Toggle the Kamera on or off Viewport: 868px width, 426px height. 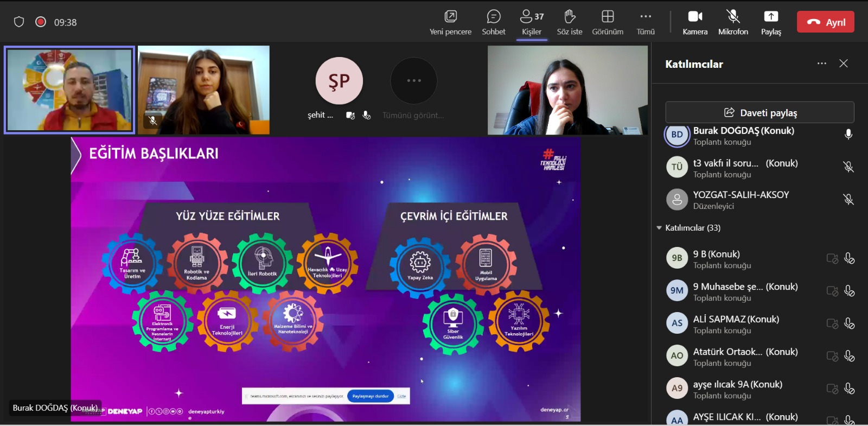[x=694, y=22]
